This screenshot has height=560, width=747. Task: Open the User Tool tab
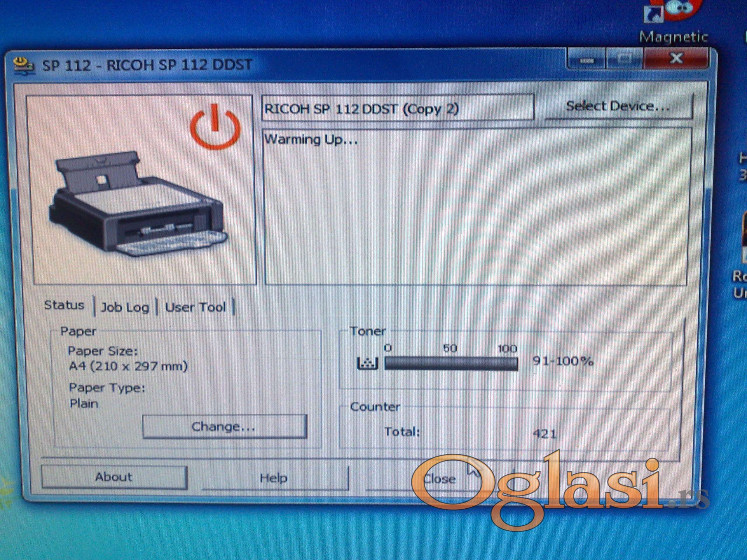195,307
